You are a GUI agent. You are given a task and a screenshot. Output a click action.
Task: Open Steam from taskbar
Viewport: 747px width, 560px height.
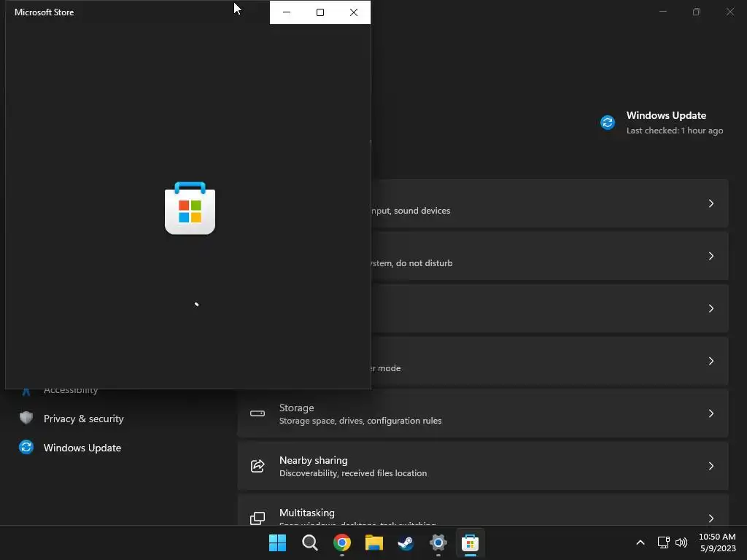406,542
